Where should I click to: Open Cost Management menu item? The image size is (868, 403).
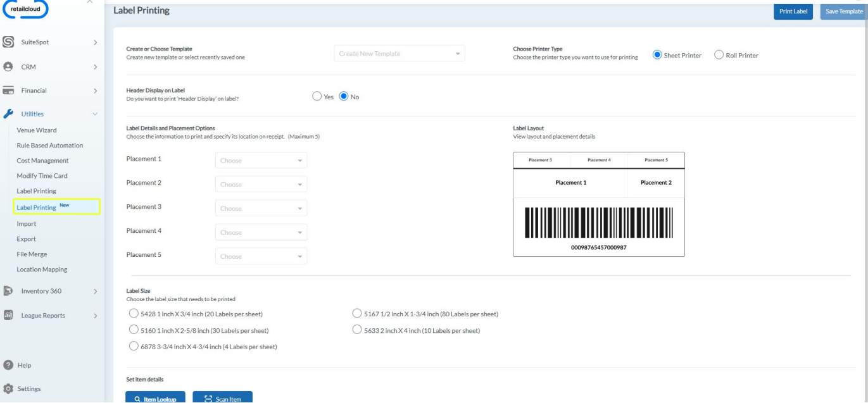coord(42,160)
